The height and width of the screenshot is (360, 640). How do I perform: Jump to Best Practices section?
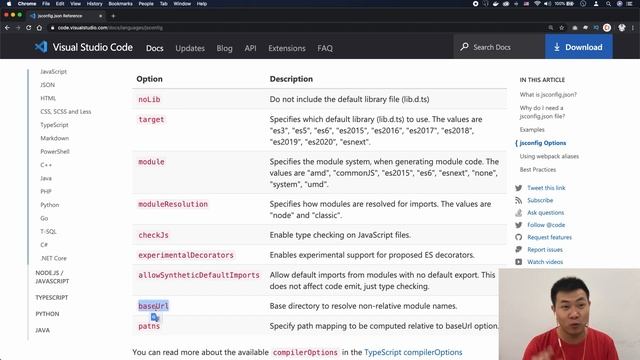(x=538, y=169)
